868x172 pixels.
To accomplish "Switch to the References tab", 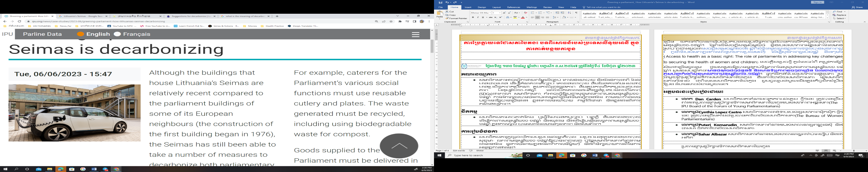I will [513, 7].
